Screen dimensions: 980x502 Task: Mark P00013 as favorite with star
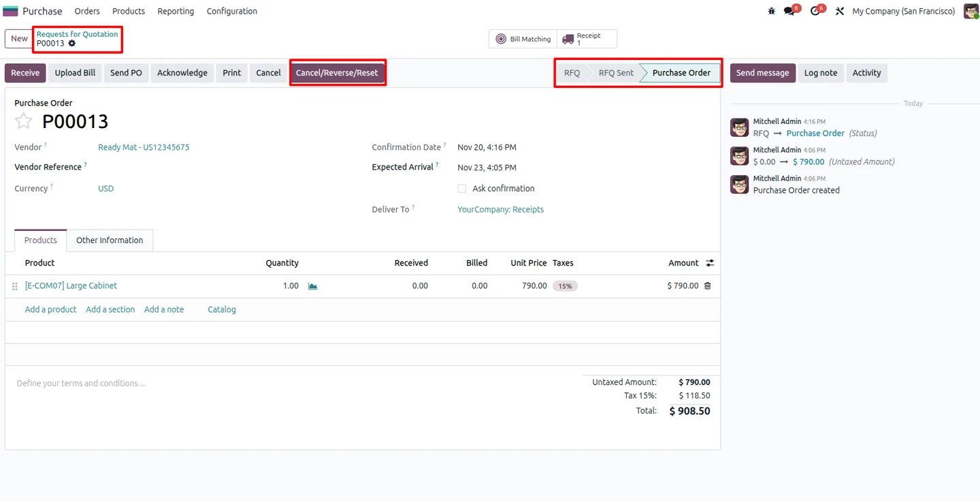24,121
